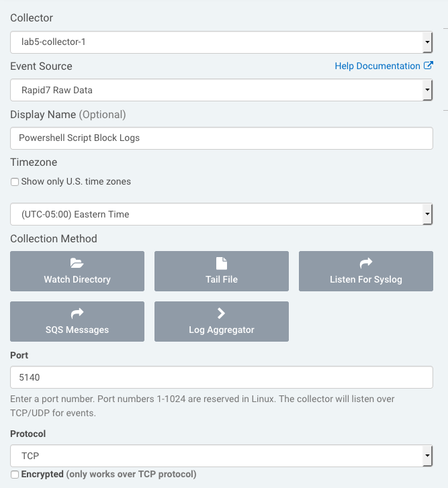448x488 pixels.
Task: Click the Display Name text field
Action: coord(221,138)
